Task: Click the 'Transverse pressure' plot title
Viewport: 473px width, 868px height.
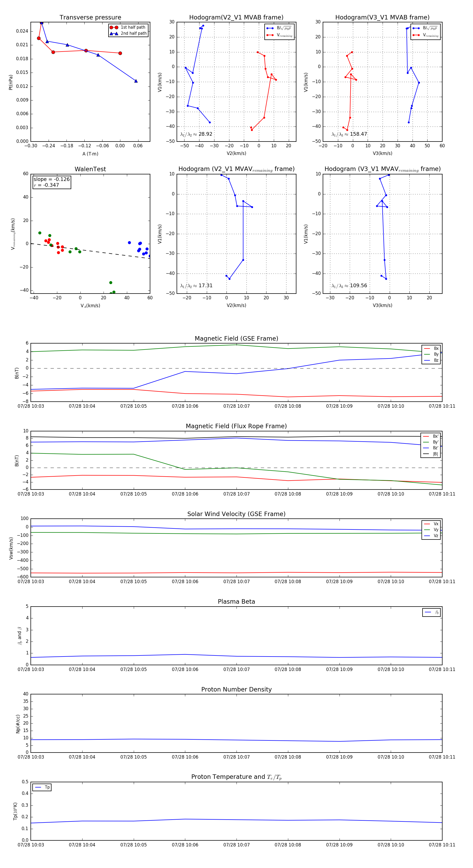Action: (90, 18)
